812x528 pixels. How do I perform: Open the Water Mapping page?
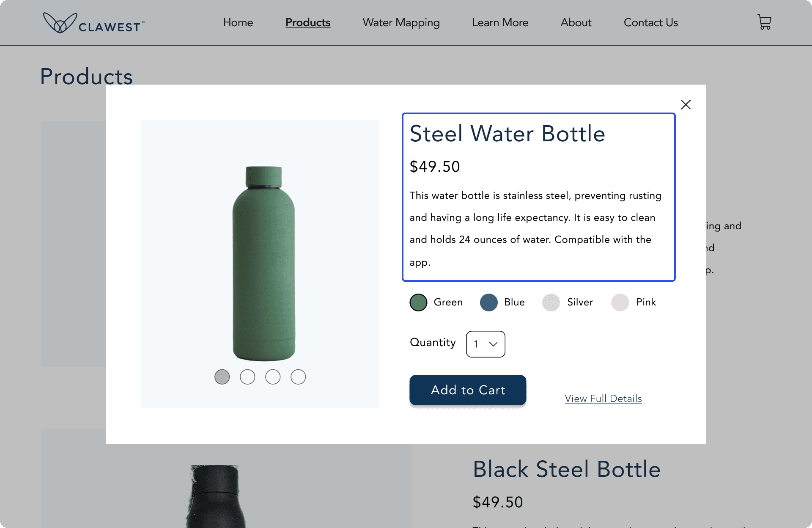coord(401,22)
